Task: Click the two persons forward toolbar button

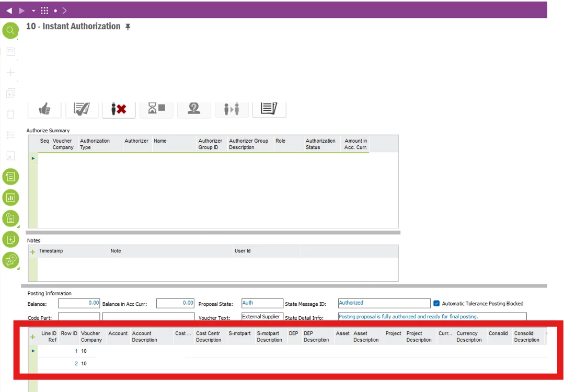Action: (x=232, y=109)
